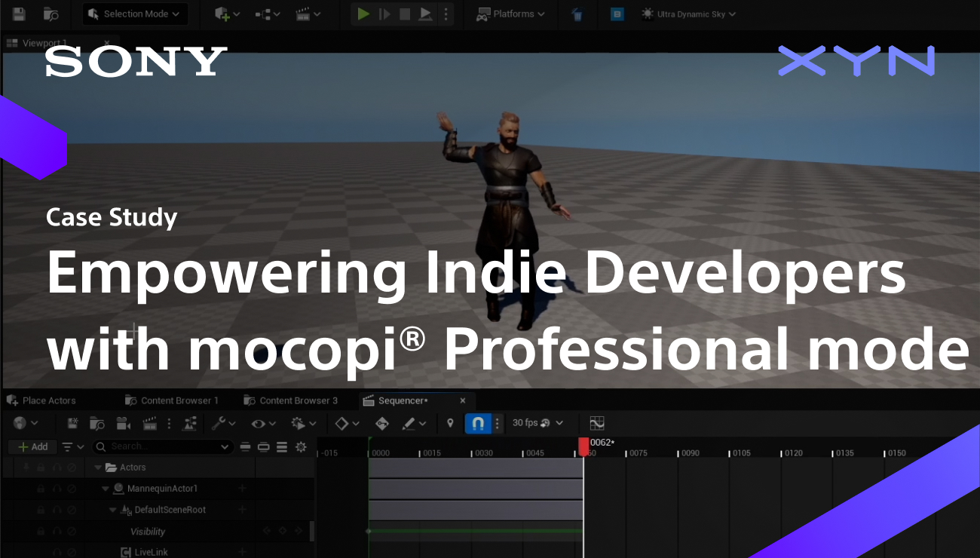Click the Sequencer find in content browser icon
The height and width of the screenshot is (558, 980).
pyautogui.click(x=97, y=423)
